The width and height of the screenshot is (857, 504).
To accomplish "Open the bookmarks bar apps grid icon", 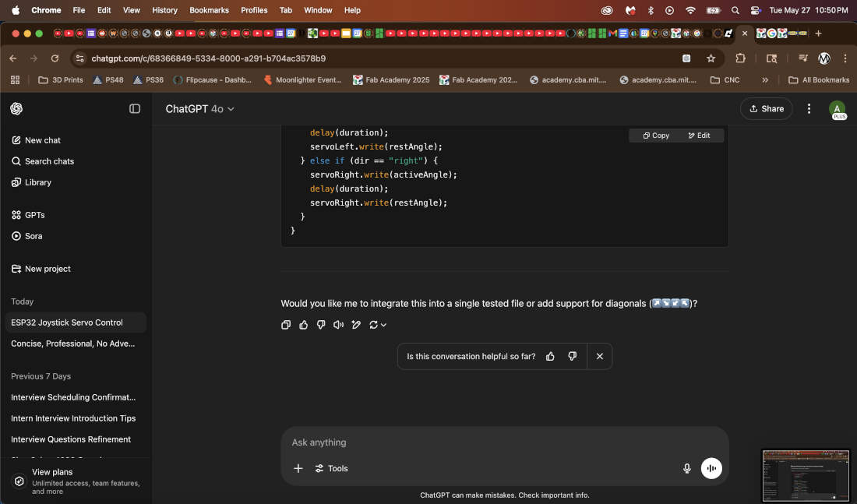I will point(16,79).
